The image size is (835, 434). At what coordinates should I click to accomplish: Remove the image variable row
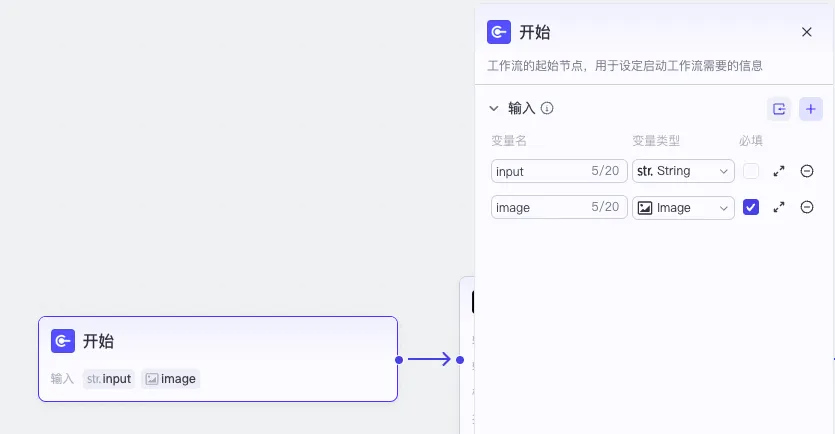click(x=806, y=207)
